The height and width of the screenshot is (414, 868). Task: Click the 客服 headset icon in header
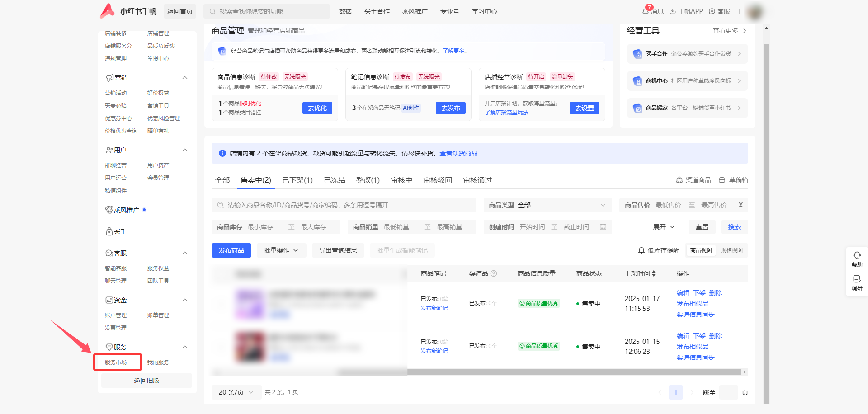click(712, 11)
